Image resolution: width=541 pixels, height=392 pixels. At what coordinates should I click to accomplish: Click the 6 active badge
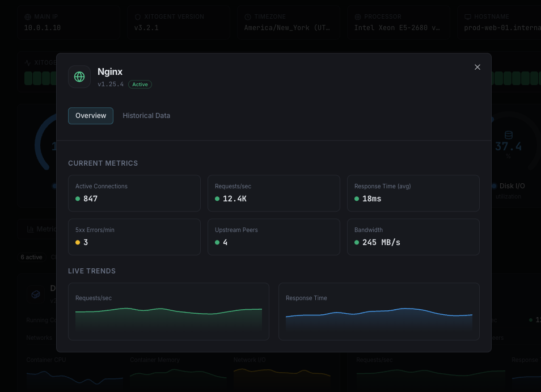coord(31,257)
